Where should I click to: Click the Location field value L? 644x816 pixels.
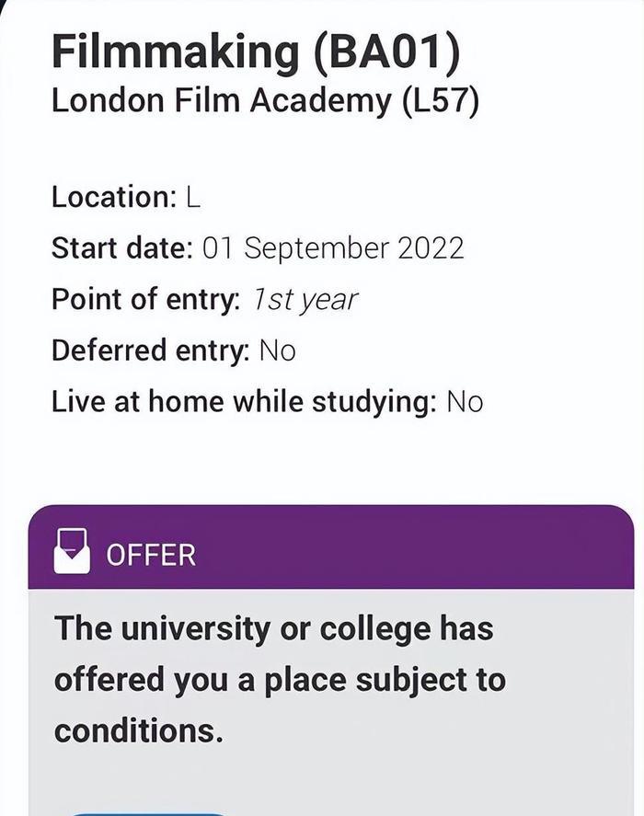[x=192, y=197]
